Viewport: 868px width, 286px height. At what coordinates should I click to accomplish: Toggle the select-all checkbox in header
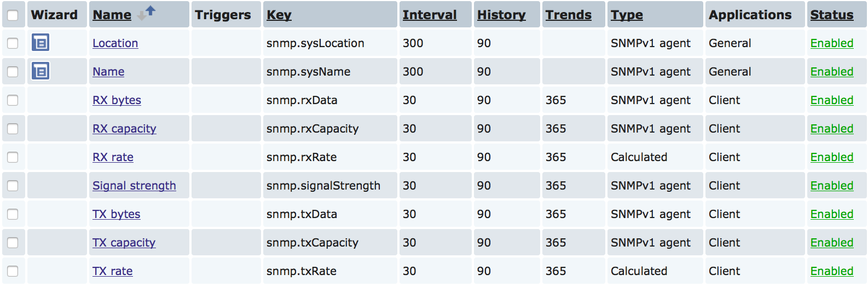(x=13, y=15)
